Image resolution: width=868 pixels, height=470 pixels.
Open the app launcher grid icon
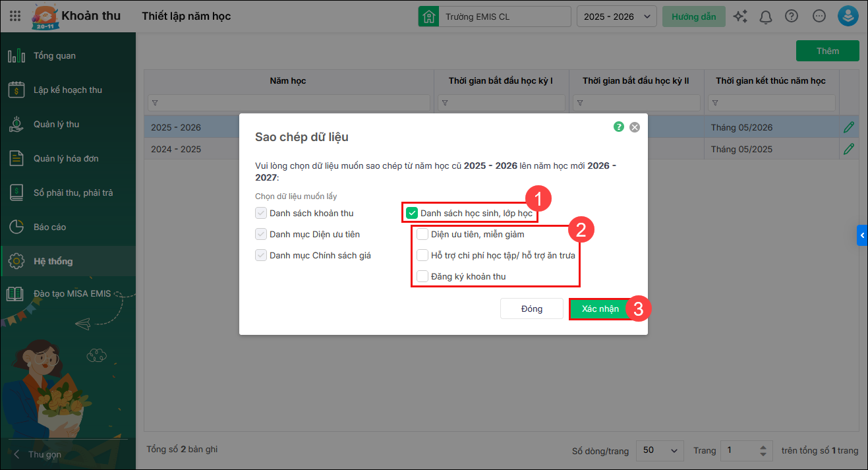15,16
